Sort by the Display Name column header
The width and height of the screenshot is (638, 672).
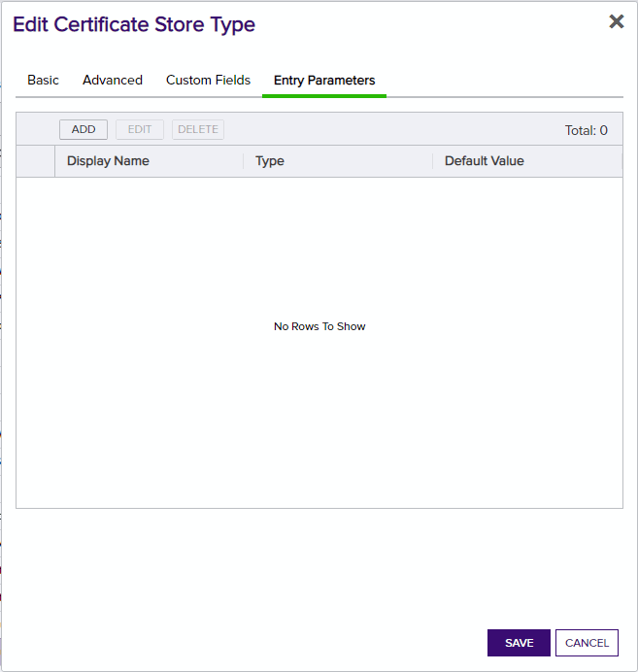click(x=150, y=161)
